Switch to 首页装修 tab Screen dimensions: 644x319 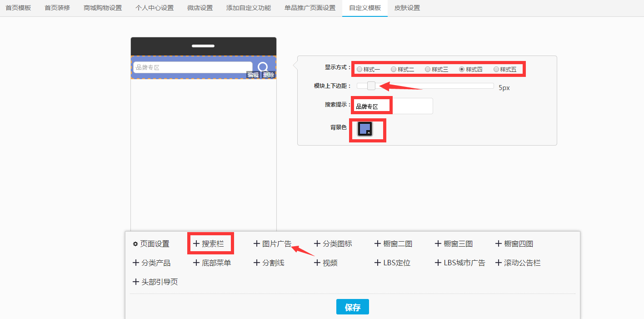57,8
